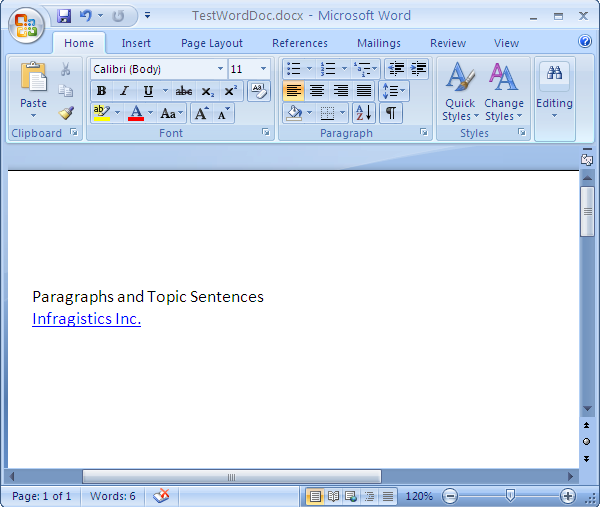Viewport: 600px width, 507px height.
Task: Enable Center text alignment
Action: [317, 91]
